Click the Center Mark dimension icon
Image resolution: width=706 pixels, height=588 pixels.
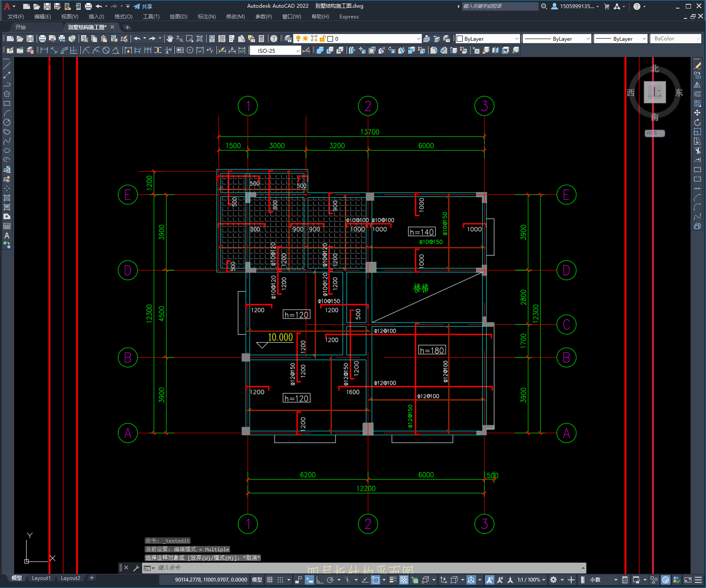(190, 50)
